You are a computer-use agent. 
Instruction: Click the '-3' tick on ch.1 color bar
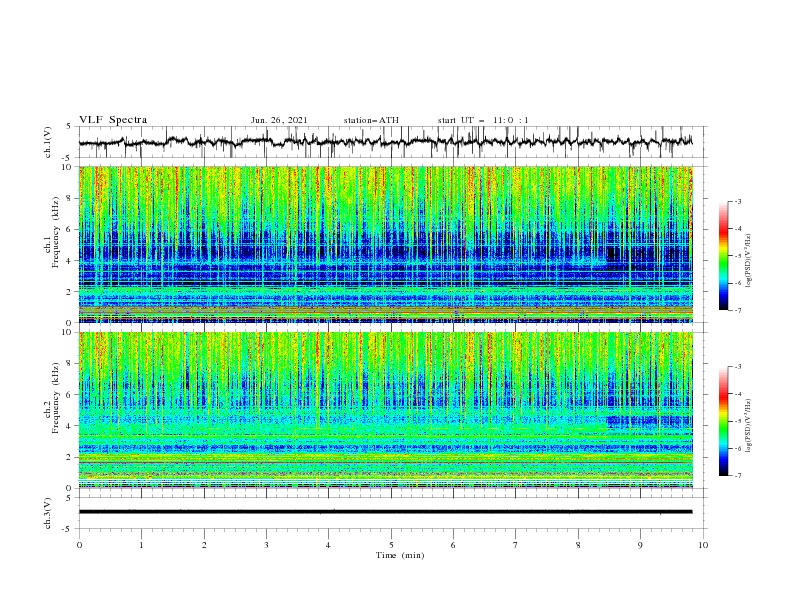pyautogui.click(x=738, y=201)
